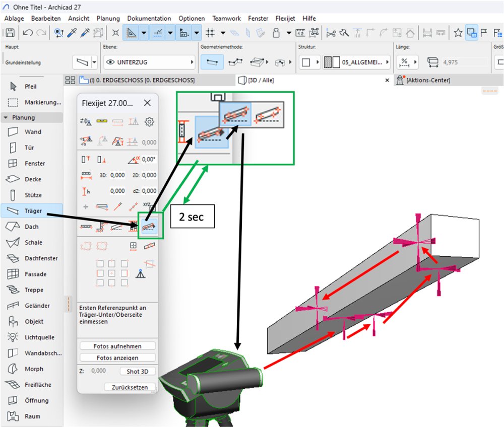
Task: Click the Fotos aufnehmen button
Action: coord(117,346)
